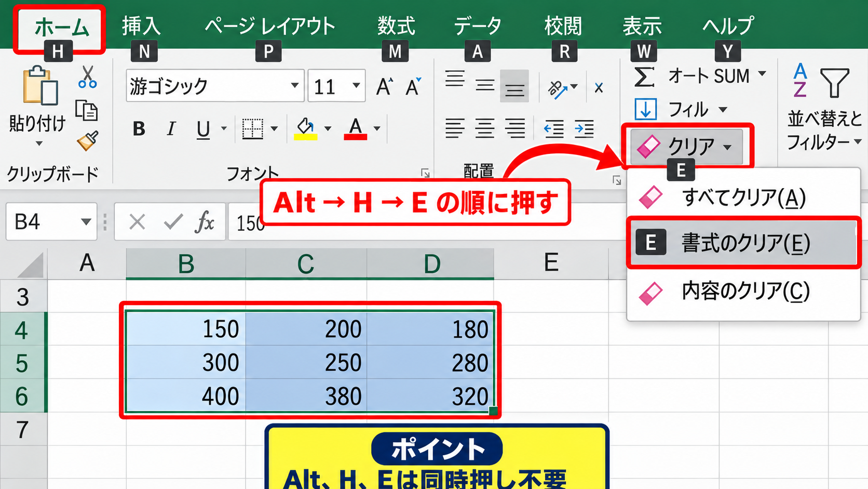Open the underline style dropdown arrow

click(224, 128)
